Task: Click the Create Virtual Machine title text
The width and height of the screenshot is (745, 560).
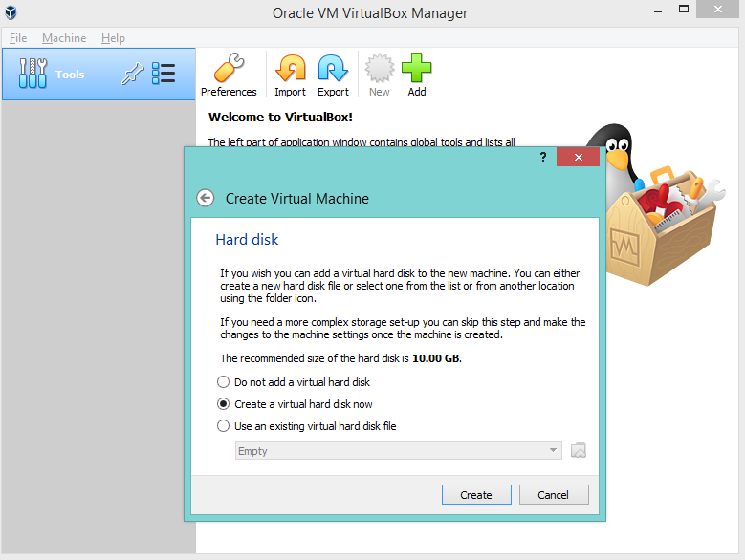Action: tap(297, 199)
